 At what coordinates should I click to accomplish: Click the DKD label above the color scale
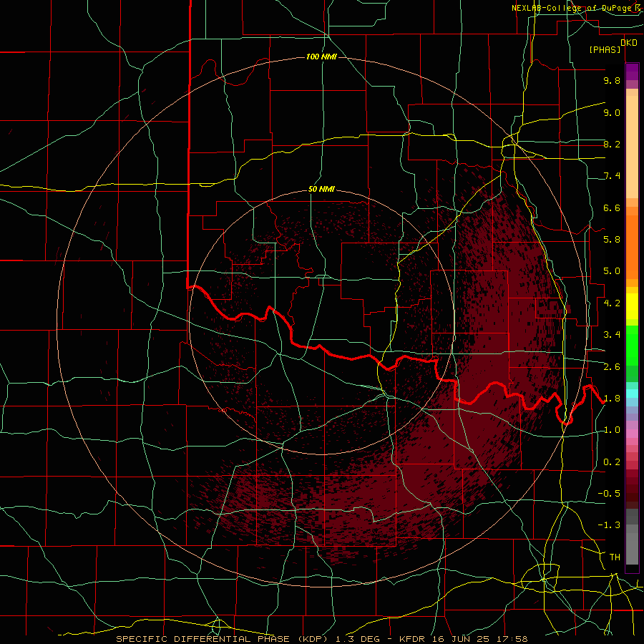(x=629, y=43)
